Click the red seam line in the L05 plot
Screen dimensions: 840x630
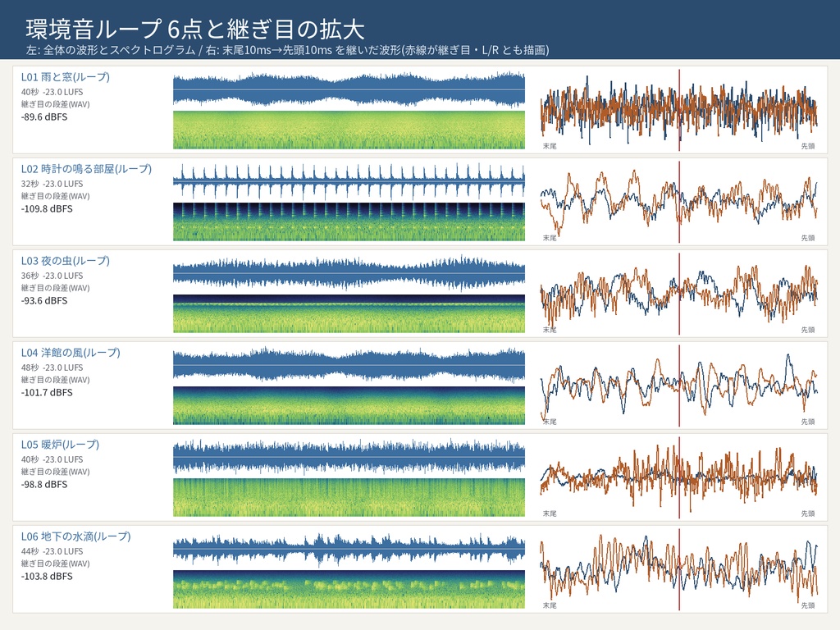pyautogui.click(x=679, y=477)
